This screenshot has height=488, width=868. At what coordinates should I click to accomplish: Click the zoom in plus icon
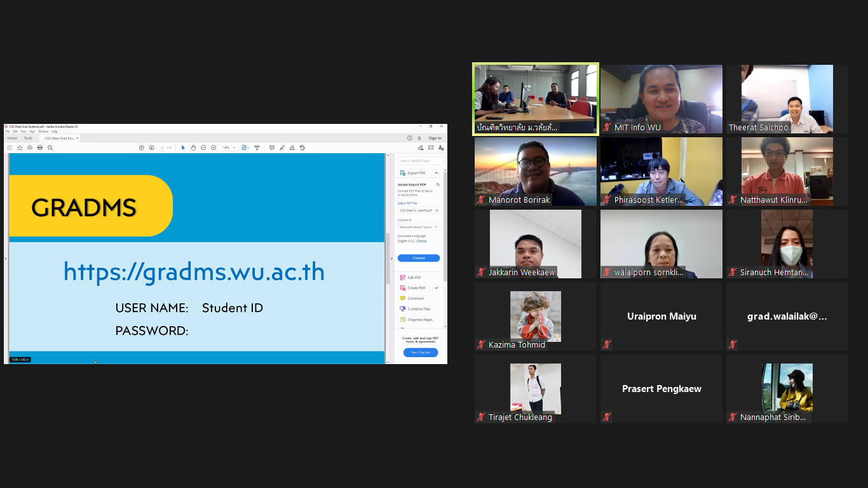tap(214, 147)
